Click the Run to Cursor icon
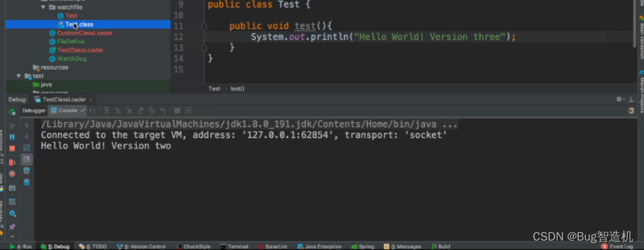The width and height of the screenshot is (644, 250). (x=163, y=111)
